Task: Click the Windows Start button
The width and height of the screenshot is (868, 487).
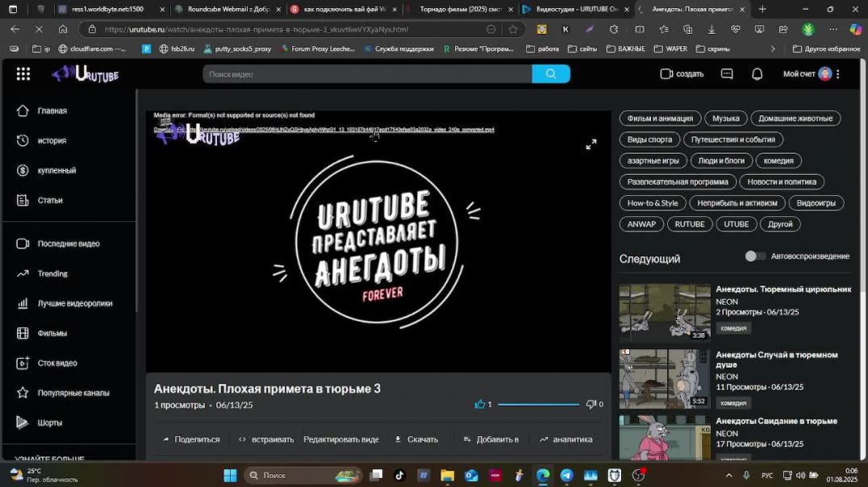Action: coord(230,475)
